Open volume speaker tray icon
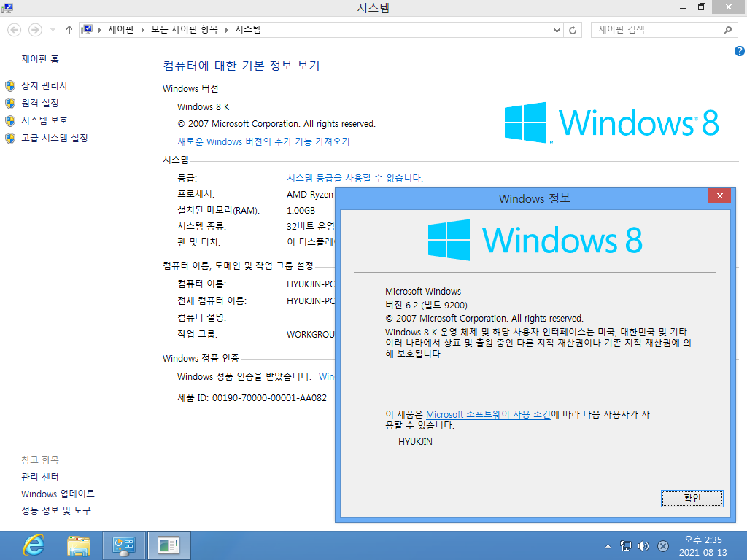747x560 pixels. coord(643,546)
